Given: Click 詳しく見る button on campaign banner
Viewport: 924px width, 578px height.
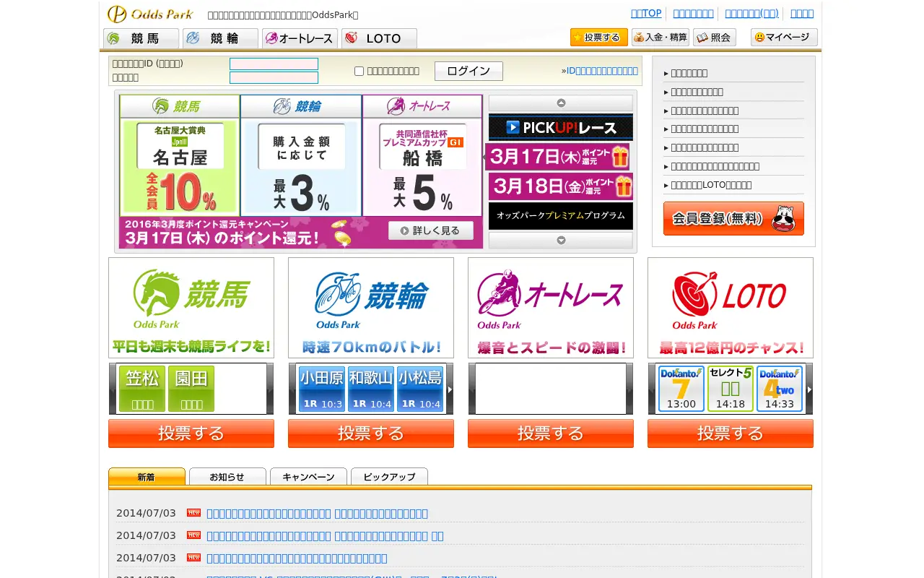Looking at the screenshot, I should 431,230.
